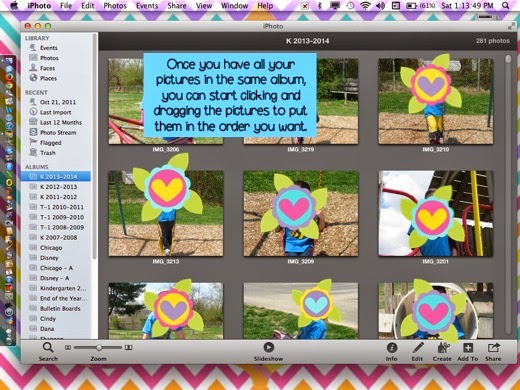Open the iPhoto application menu

(x=39, y=6)
